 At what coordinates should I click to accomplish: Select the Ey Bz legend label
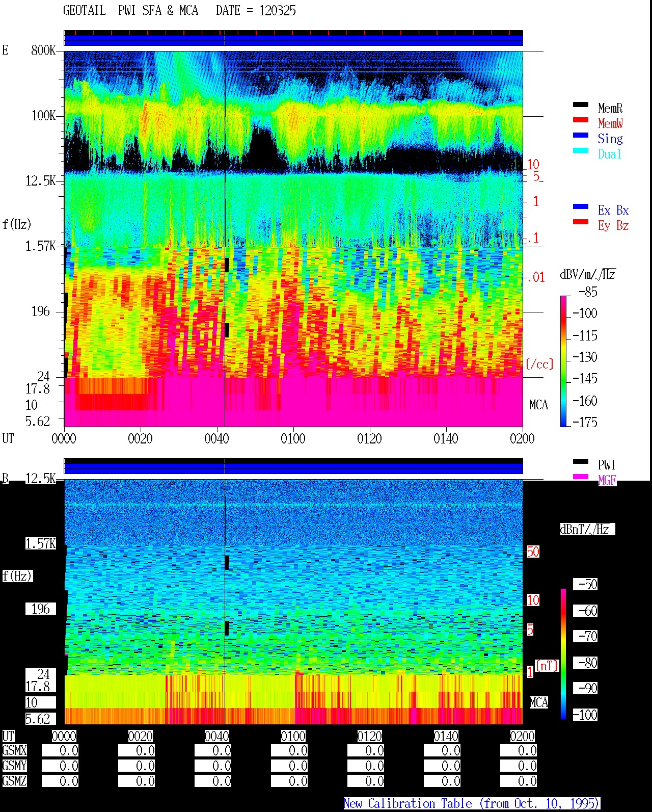[613, 225]
